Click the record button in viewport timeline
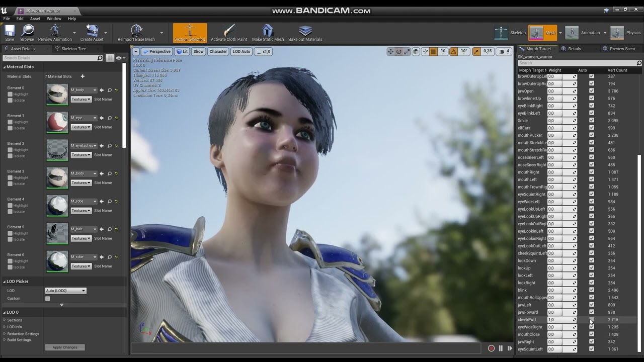This screenshot has height=362, width=644. tap(492, 348)
